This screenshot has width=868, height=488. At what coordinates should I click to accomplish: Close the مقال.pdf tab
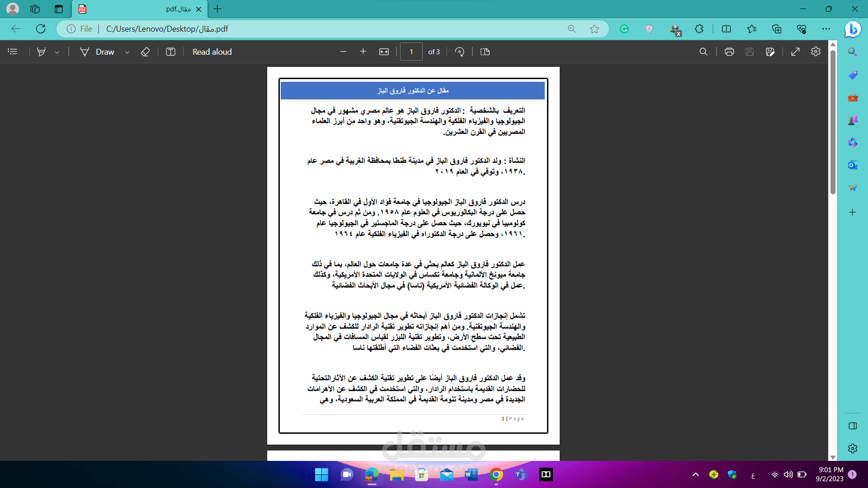click(x=198, y=9)
